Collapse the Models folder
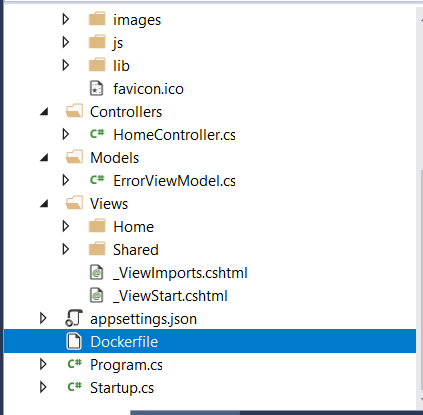This screenshot has width=423, height=415. (x=44, y=157)
